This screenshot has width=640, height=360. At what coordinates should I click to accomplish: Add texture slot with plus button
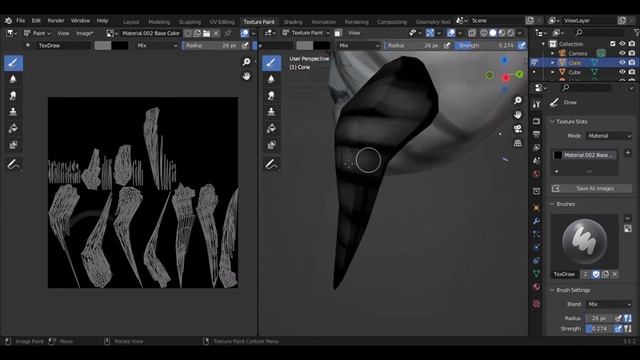[628, 153]
